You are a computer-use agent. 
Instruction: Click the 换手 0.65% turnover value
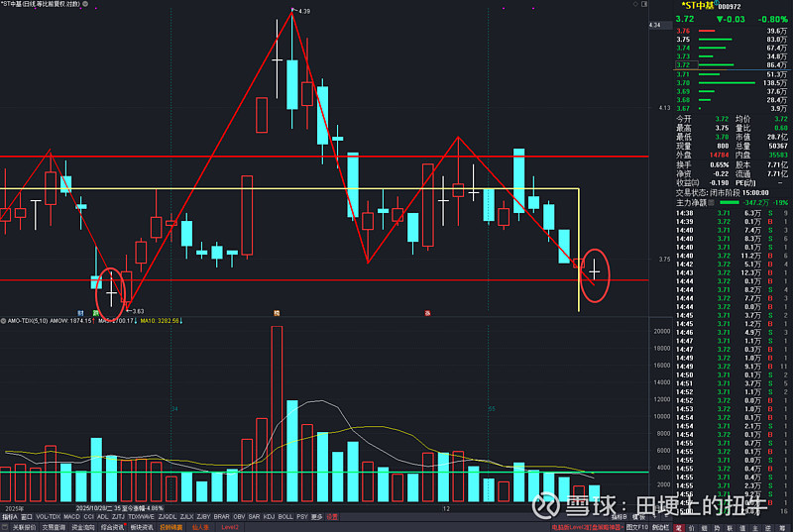[x=720, y=164]
